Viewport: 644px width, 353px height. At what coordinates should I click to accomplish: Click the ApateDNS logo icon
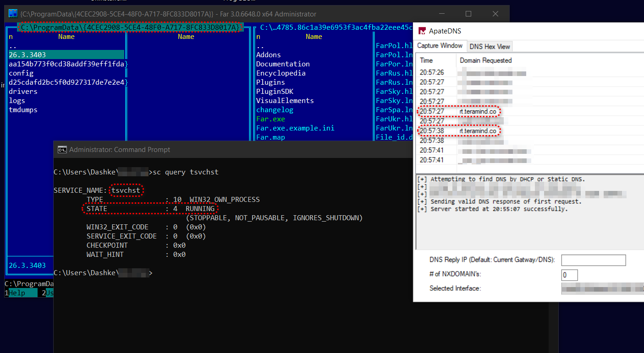coord(421,31)
